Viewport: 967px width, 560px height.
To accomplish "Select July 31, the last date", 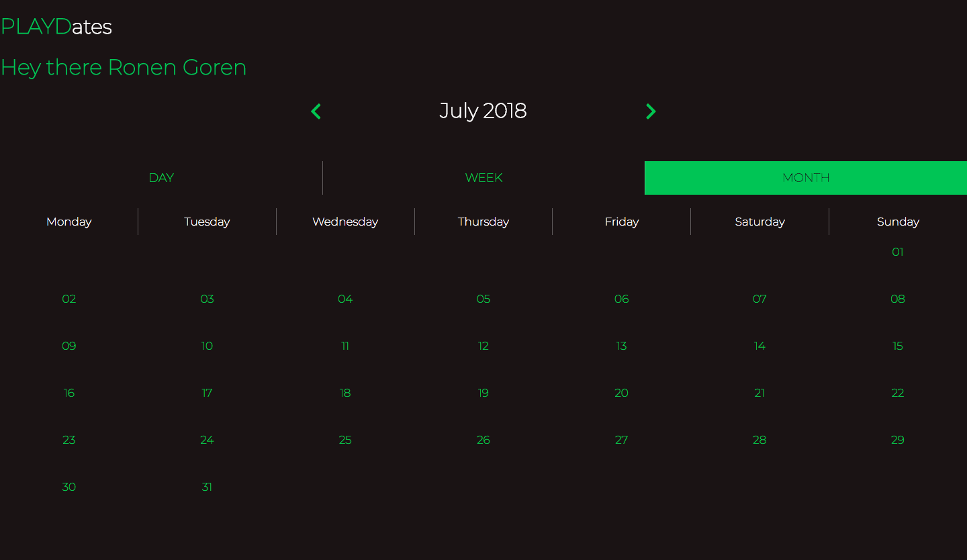I will (207, 487).
